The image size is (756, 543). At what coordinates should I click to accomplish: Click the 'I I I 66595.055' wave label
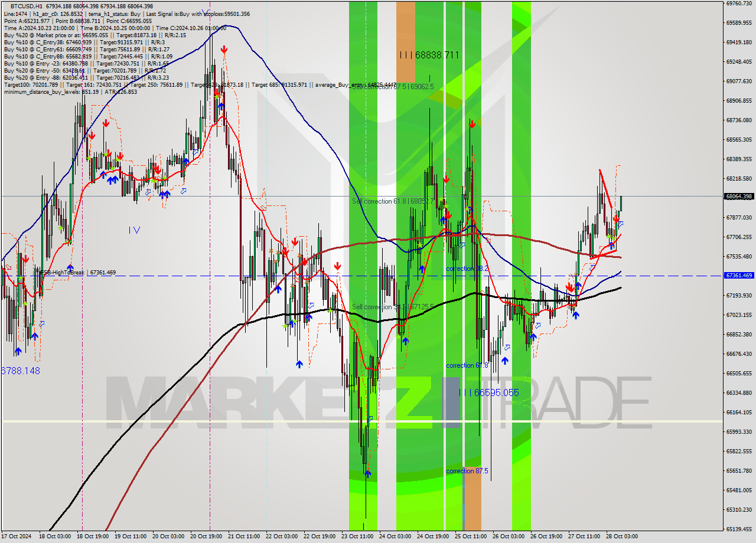pos(489,392)
